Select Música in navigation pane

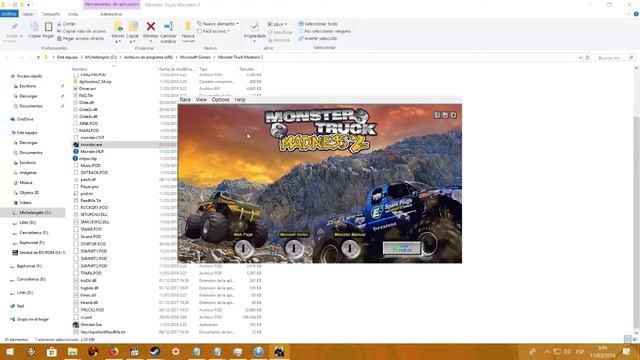click(26, 182)
